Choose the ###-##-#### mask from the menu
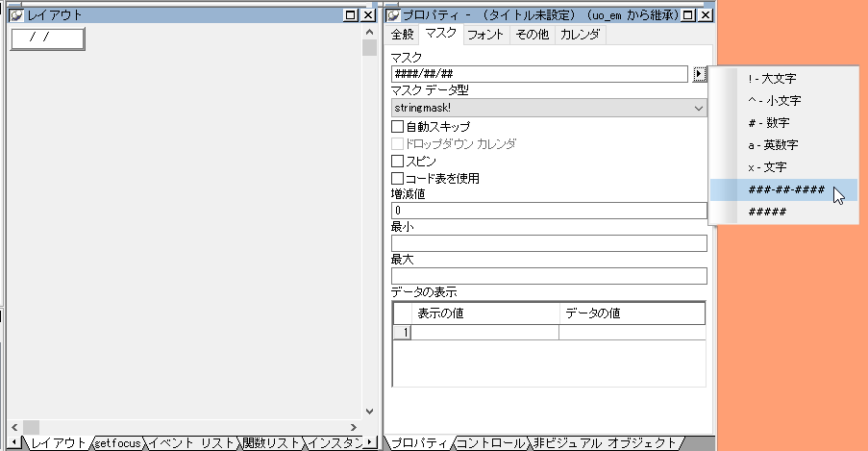This screenshot has width=868, height=451. [785, 189]
